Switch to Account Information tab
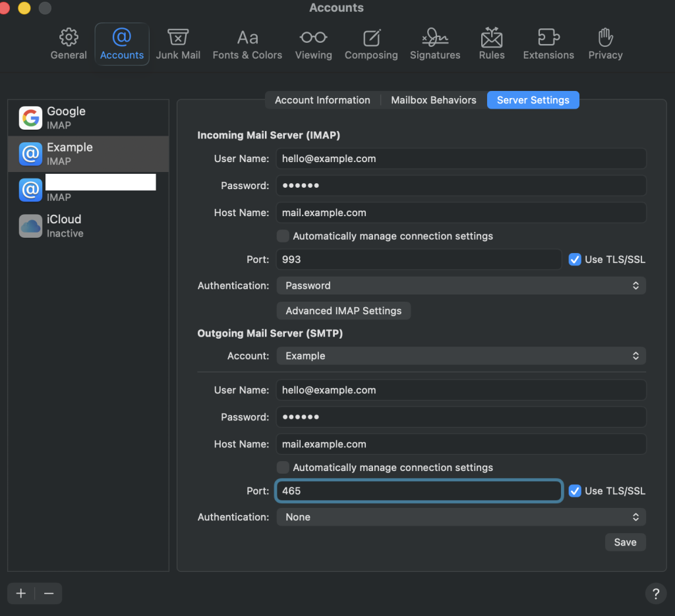This screenshot has height=616, width=675. [x=322, y=100]
